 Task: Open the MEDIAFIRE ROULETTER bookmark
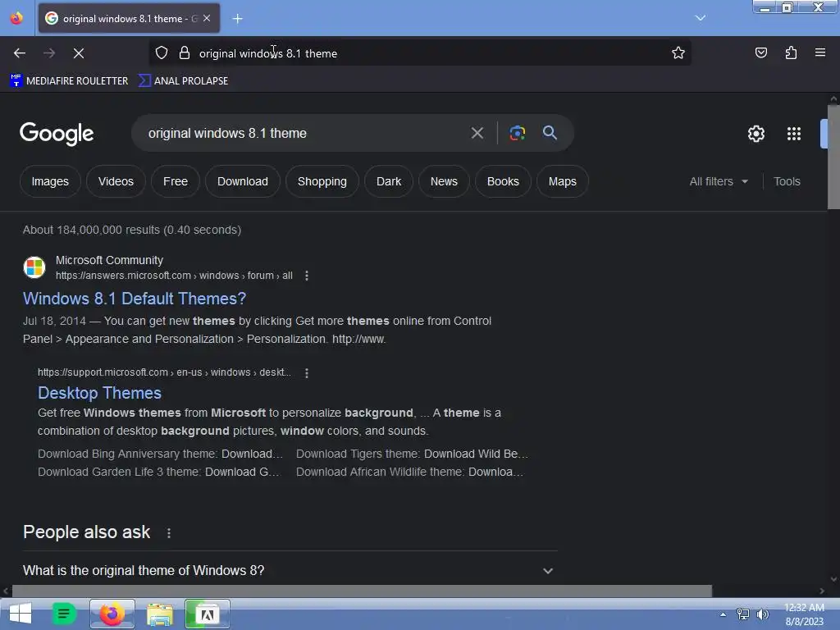(69, 81)
